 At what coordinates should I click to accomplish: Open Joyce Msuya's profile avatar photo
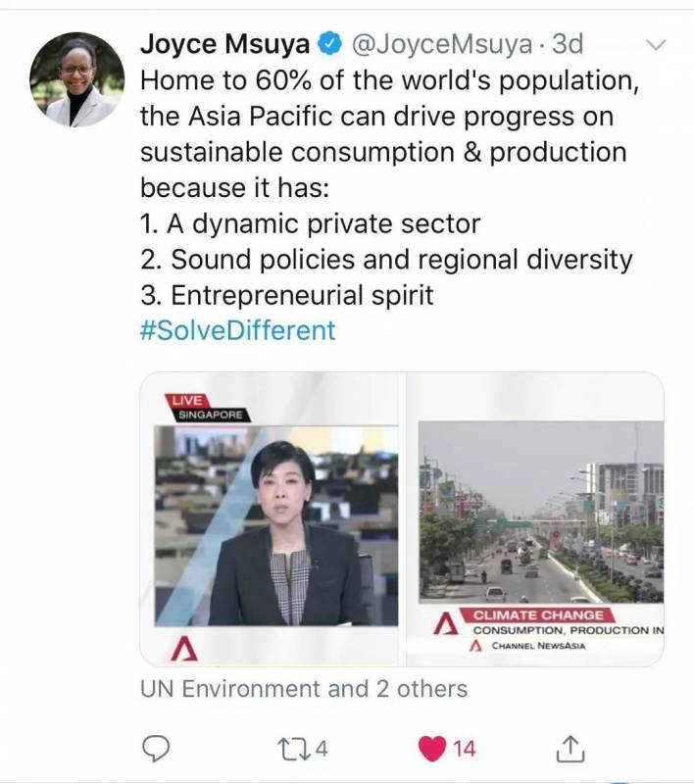tap(76, 80)
